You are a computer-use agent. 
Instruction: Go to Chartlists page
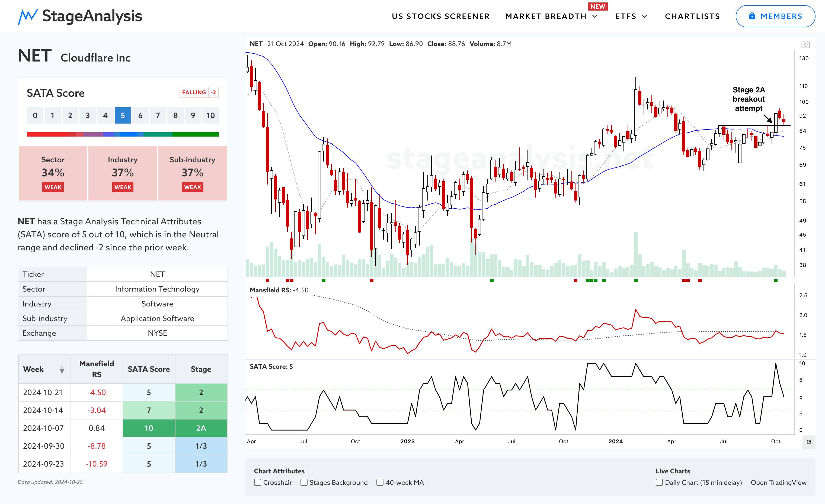692,16
